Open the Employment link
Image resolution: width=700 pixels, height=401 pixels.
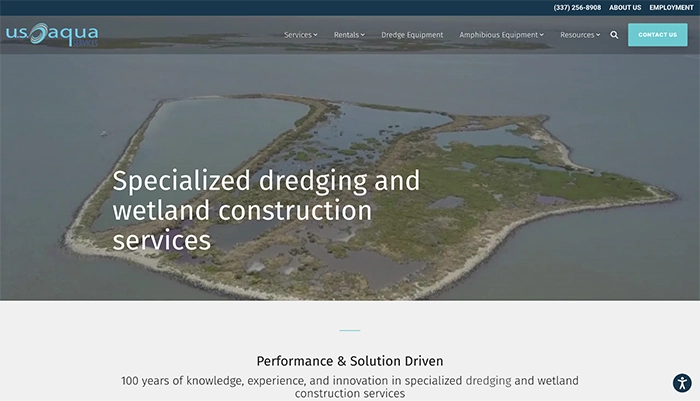coord(671,8)
